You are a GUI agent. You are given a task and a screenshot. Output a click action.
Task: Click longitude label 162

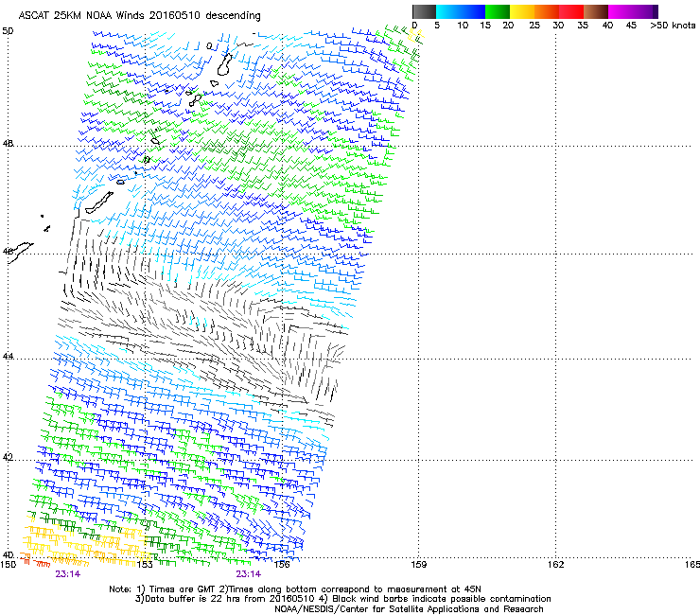[x=555, y=565]
